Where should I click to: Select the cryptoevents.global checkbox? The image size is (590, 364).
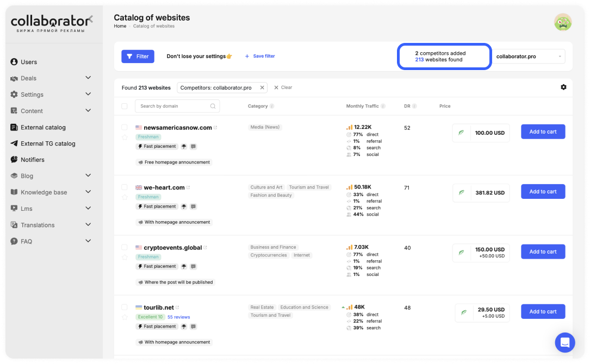(124, 247)
